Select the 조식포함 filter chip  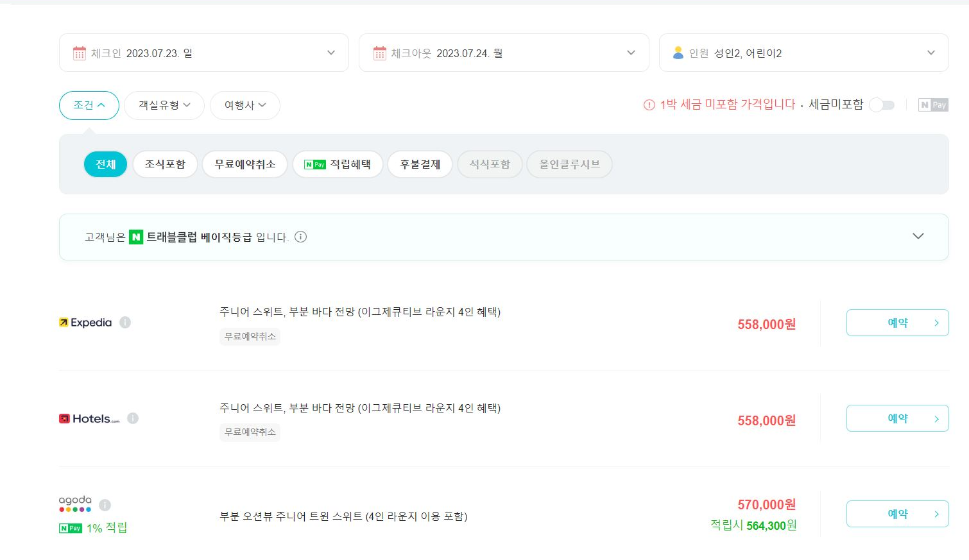165,164
